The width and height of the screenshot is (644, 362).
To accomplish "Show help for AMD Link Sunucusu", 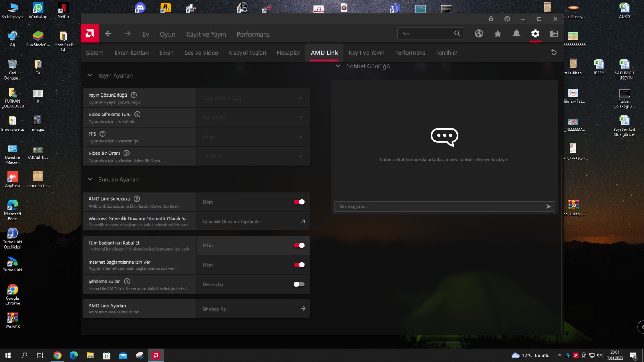I will (x=137, y=199).
